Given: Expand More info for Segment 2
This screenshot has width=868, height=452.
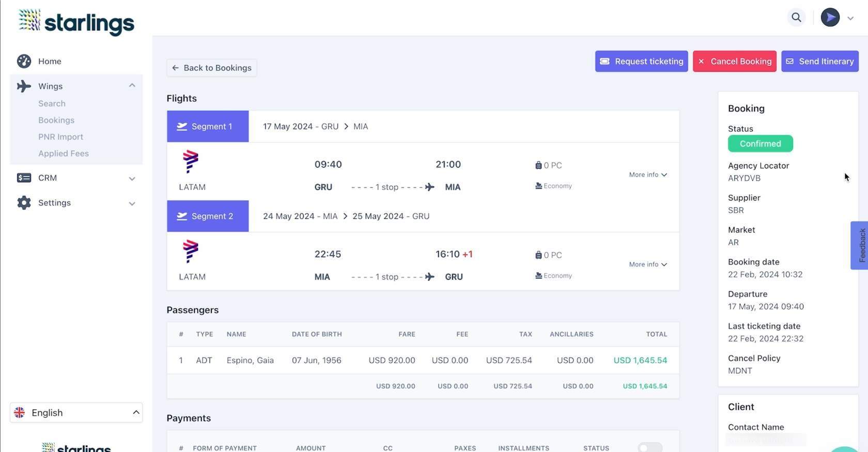Looking at the screenshot, I should point(647,264).
